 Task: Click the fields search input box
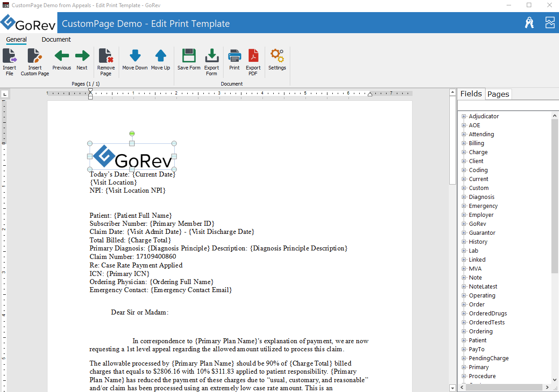click(508, 105)
